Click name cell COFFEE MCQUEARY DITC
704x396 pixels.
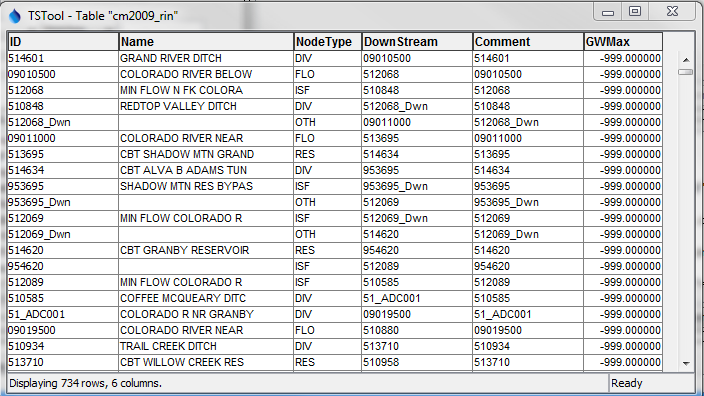point(206,298)
